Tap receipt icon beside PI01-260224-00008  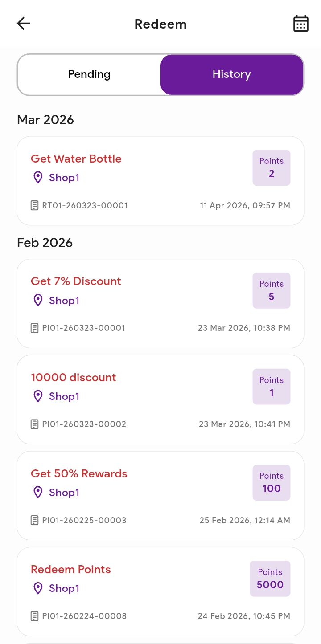pos(34,616)
